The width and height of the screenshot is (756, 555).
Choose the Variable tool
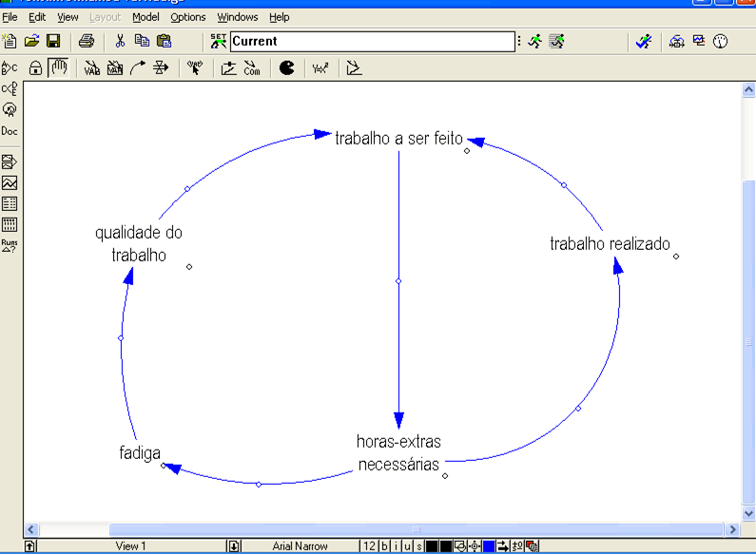point(92,67)
